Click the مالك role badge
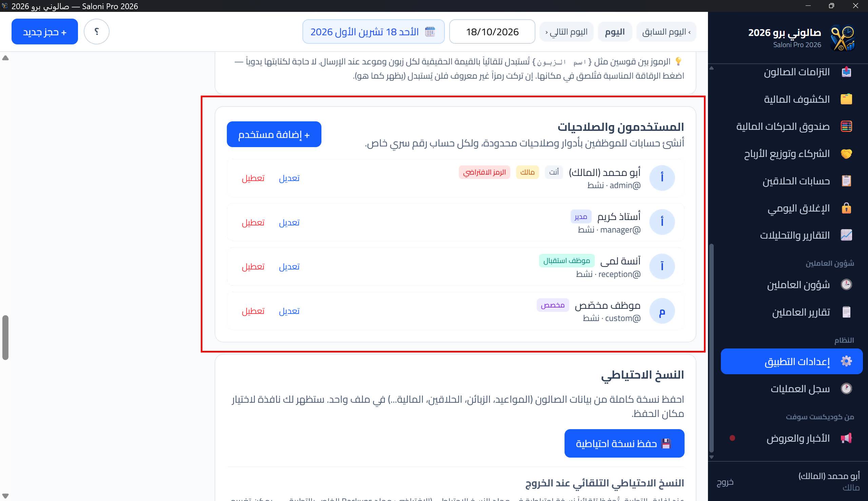This screenshot has height=501, width=868. coord(527,172)
